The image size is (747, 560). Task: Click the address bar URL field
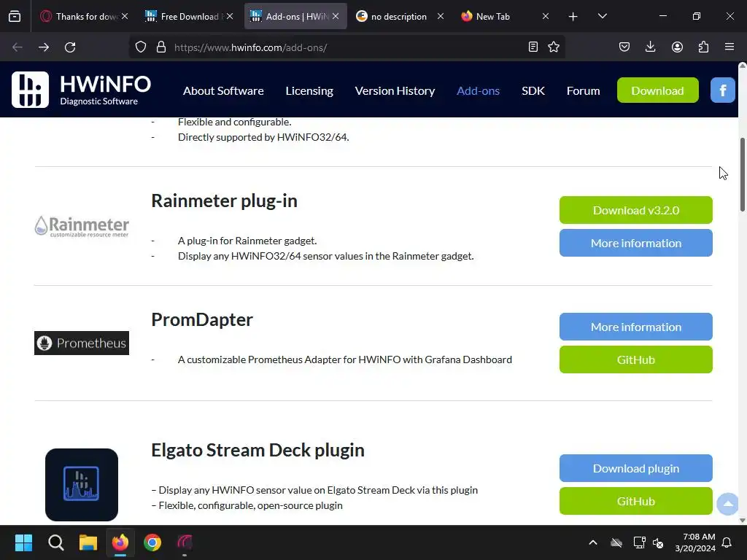[348, 47]
